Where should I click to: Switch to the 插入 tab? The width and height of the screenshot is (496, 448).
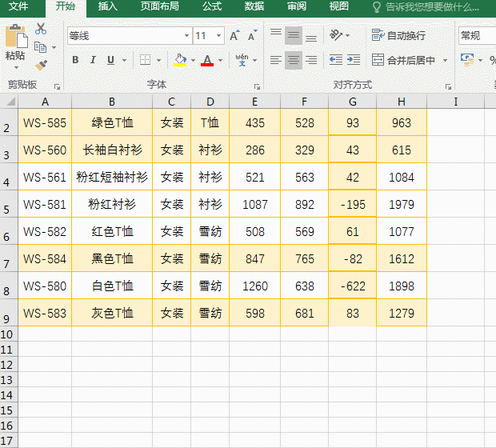(x=107, y=6)
